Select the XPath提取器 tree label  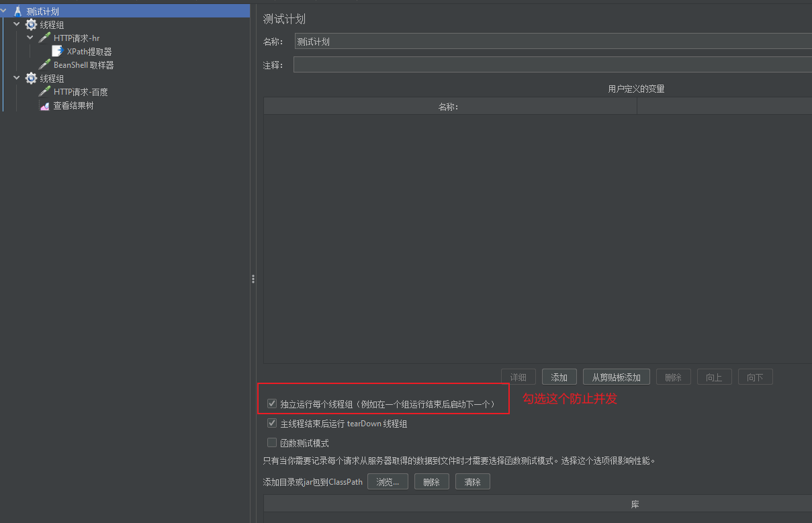(89, 52)
